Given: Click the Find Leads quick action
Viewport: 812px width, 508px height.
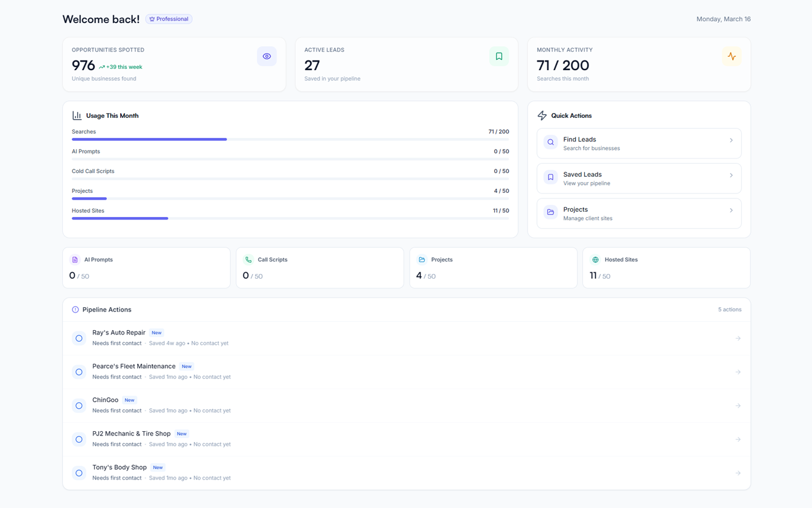Looking at the screenshot, I should [639, 143].
